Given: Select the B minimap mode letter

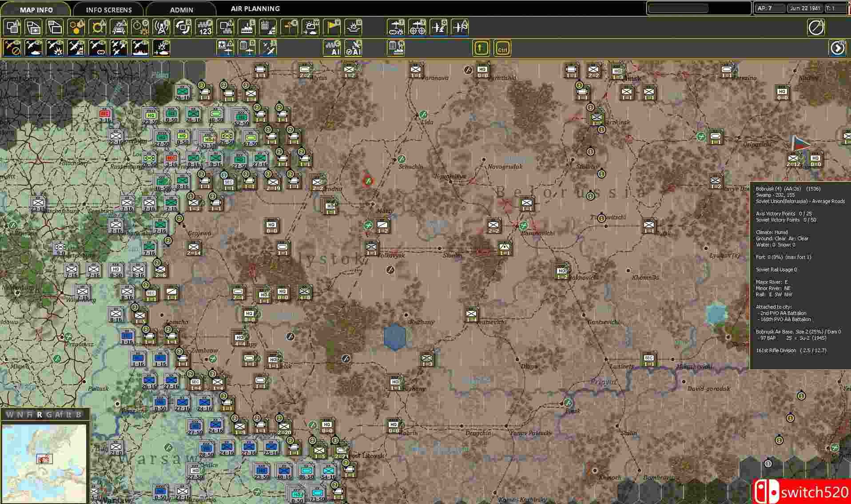Looking at the screenshot, I should tap(79, 415).
